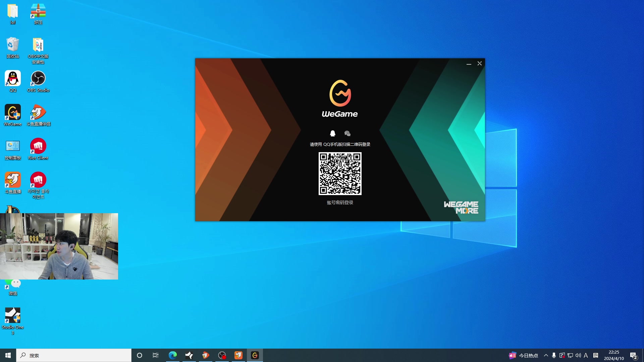
Task: Click the WeGame login QR code
Action: point(340,174)
